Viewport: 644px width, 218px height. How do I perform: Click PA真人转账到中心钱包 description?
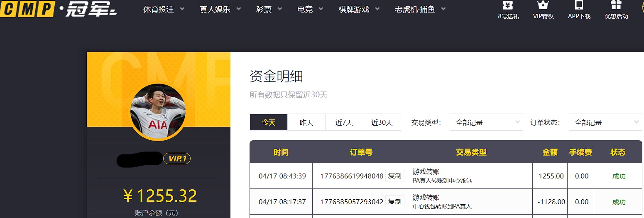[x=442, y=181]
